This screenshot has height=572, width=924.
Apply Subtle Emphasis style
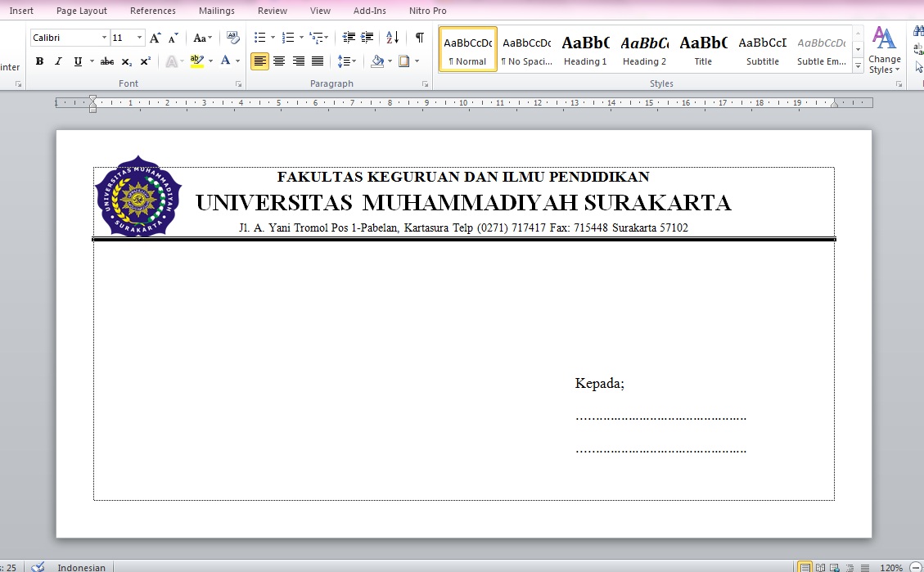coord(822,49)
